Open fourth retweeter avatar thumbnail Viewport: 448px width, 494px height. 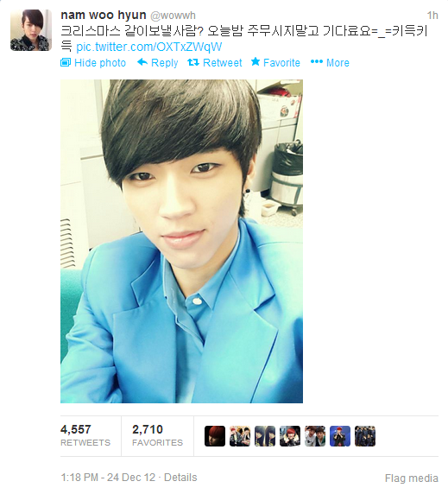290,436
